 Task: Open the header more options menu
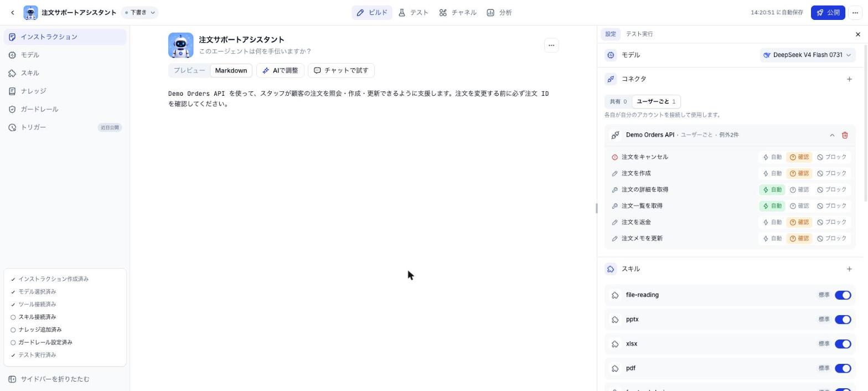[855, 12]
